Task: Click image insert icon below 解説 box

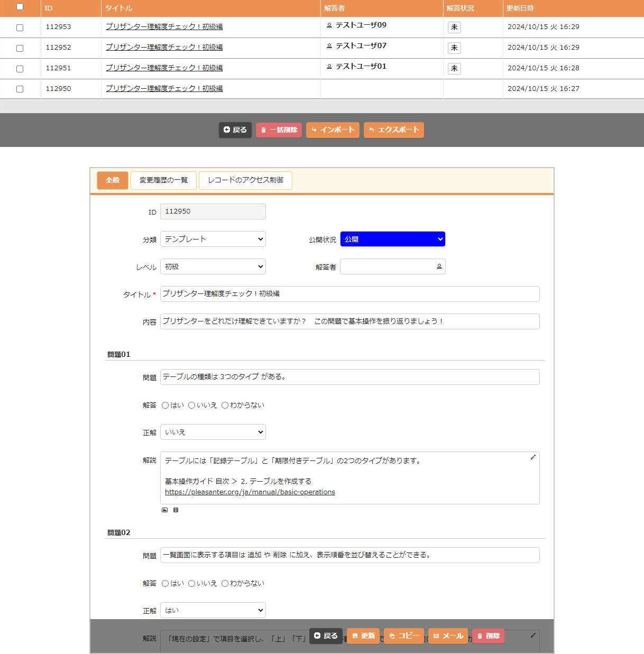Action: pos(164,510)
